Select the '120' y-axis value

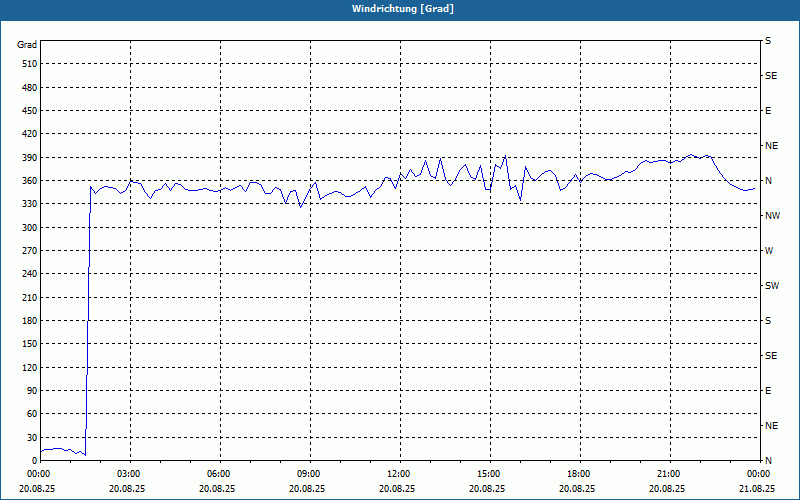point(30,367)
